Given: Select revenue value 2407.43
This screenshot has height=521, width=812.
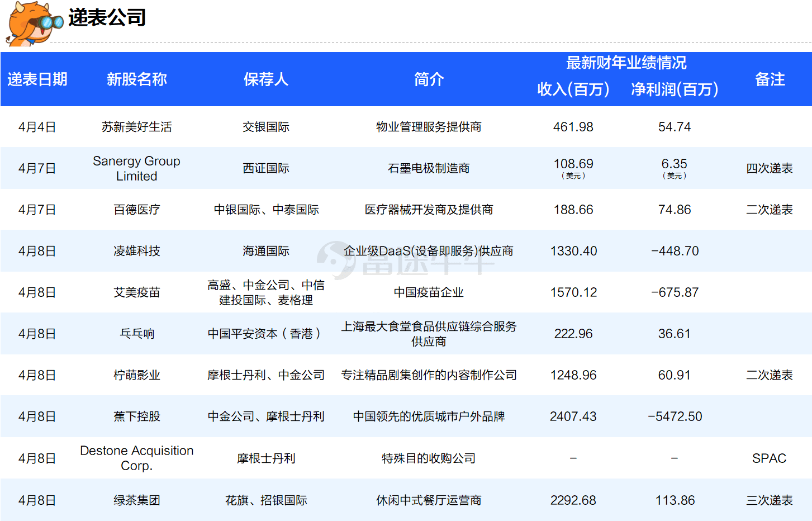Looking at the screenshot, I should pyautogui.click(x=573, y=416).
